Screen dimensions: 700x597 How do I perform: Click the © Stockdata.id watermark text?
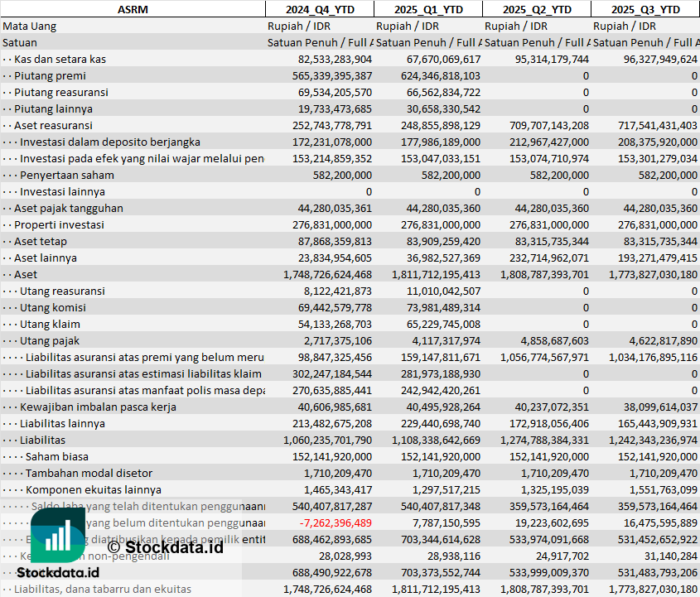click(165, 546)
